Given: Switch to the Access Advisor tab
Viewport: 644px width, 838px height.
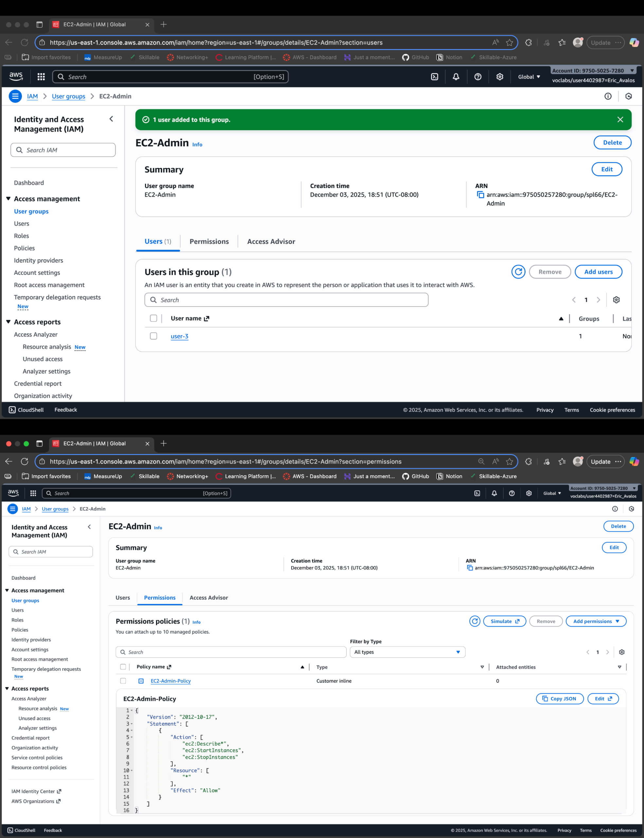Looking at the screenshot, I should [271, 242].
